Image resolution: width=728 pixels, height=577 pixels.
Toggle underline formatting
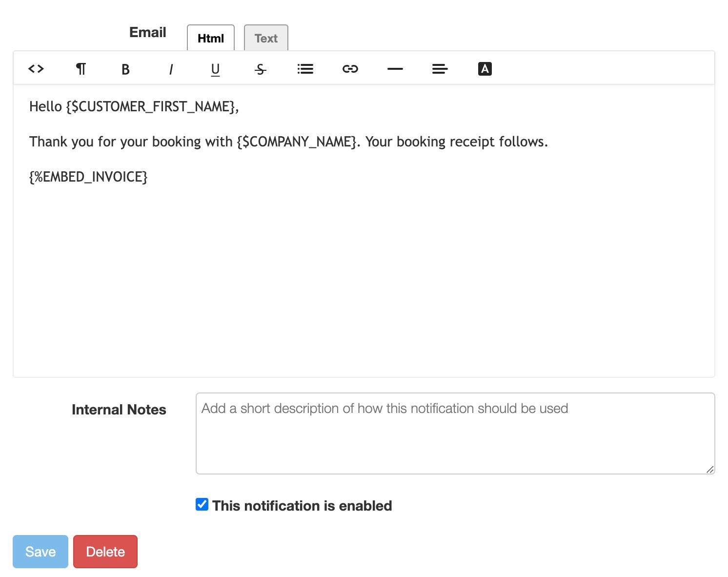[x=215, y=69]
